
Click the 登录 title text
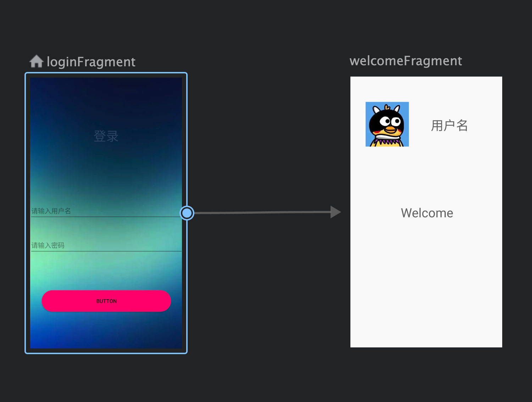pos(106,136)
